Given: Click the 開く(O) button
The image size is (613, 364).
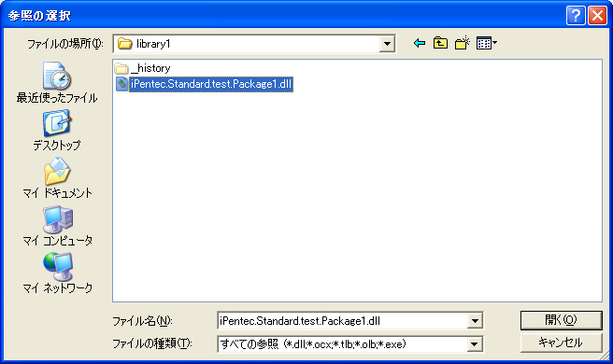Looking at the screenshot, I should coord(561,320).
